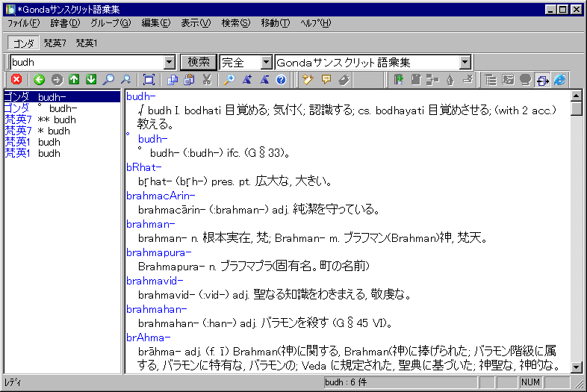Open the 検索(S) menu
This screenshot has width=587, height=392.
[236, 23]
